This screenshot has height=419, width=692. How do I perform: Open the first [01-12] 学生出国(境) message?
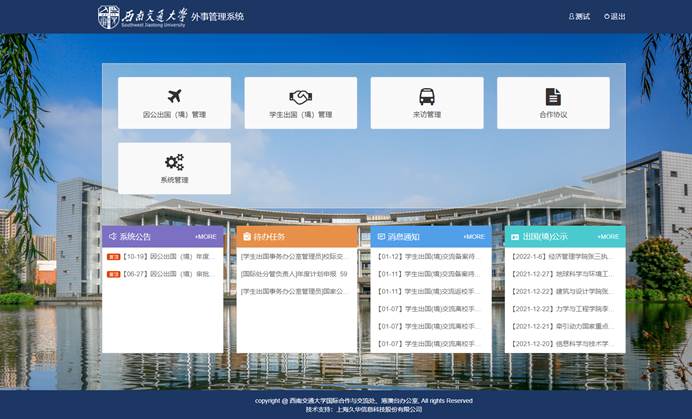click(429, 256)
